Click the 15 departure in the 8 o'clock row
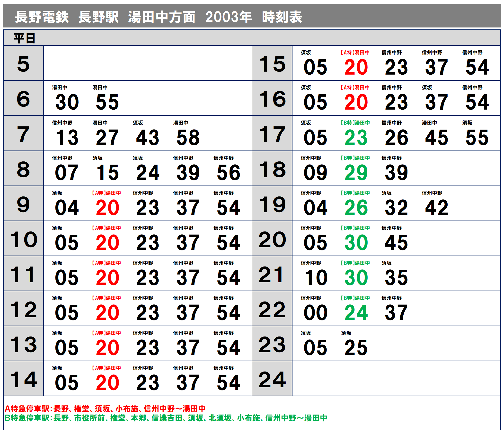The image size is (504, 434). click(x=107, y=173)
